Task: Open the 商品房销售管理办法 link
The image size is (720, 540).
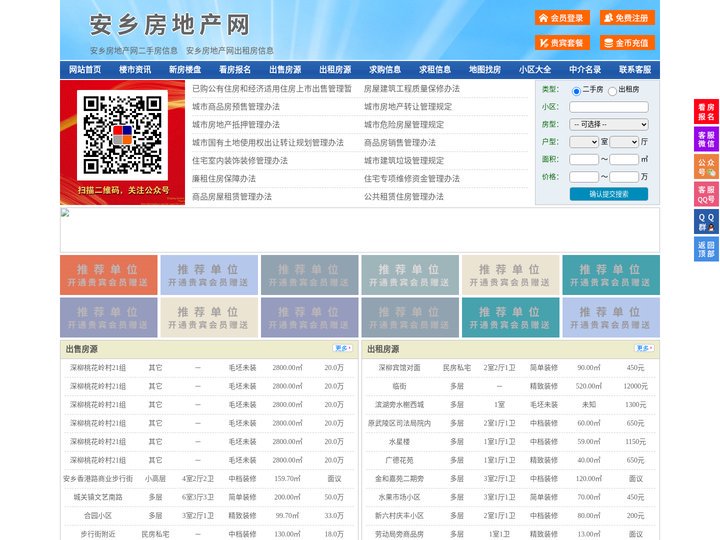Action: [400, 142]
